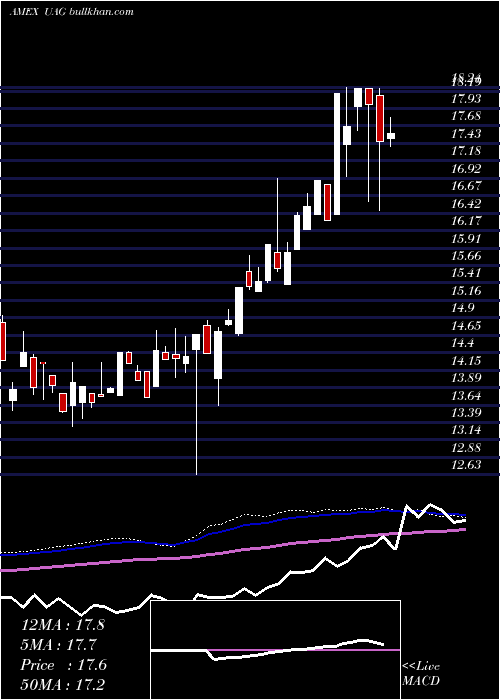
Task: Select the 15.66 price axis label
Action: [466, 256]
